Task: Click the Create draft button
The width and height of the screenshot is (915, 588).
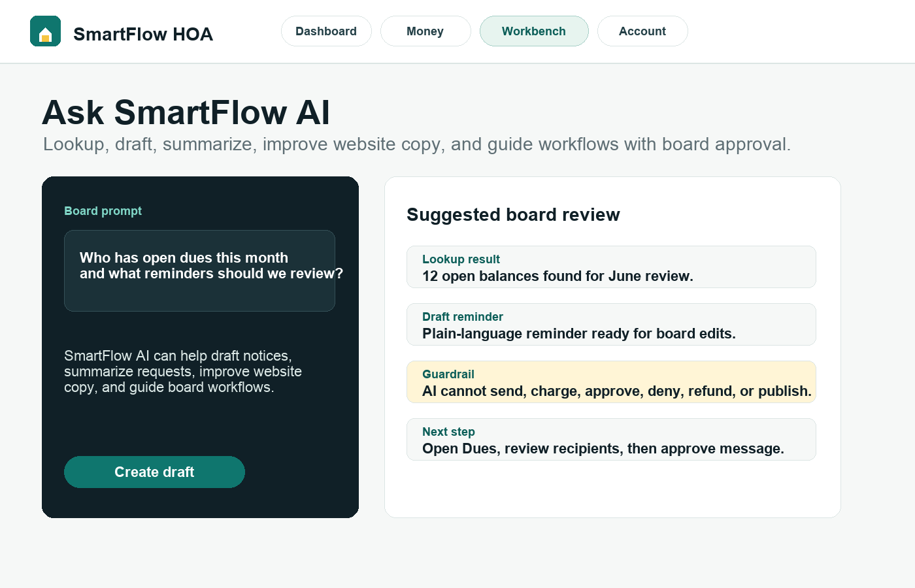Action: (x=154, y=472)
